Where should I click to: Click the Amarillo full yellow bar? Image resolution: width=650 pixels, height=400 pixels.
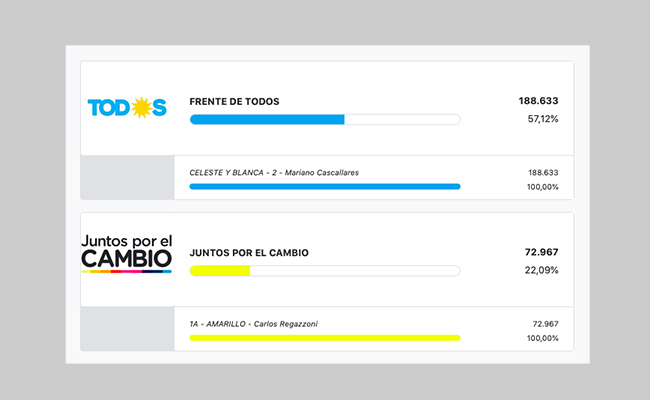(325, 338)
